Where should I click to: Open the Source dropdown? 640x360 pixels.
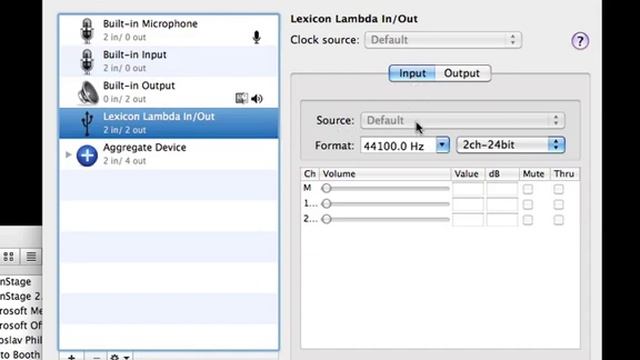tap(462, 120)
